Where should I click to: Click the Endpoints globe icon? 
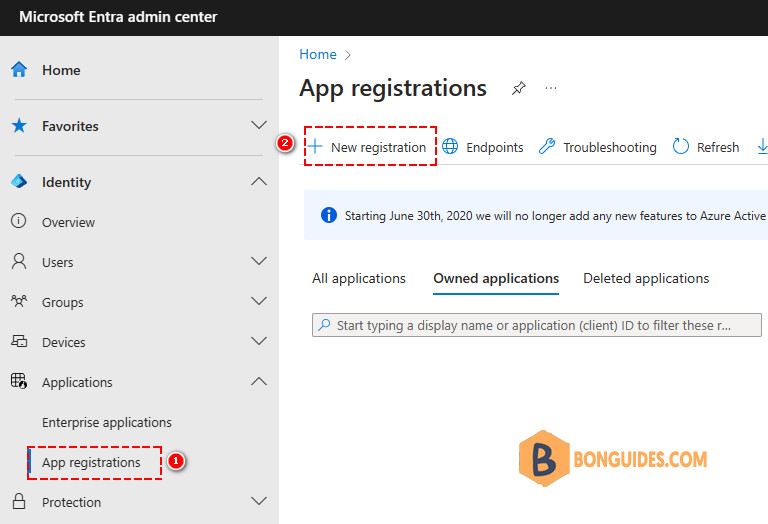(450, 146)
